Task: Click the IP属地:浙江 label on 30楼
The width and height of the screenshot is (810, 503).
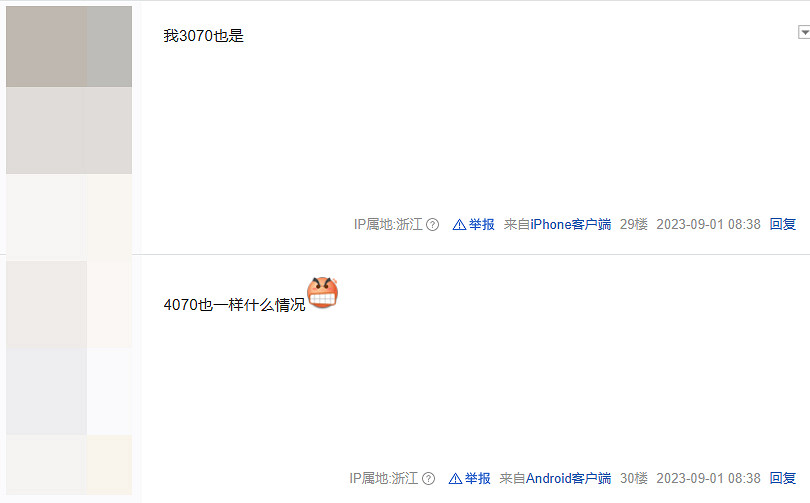Action: coord(384,479)
